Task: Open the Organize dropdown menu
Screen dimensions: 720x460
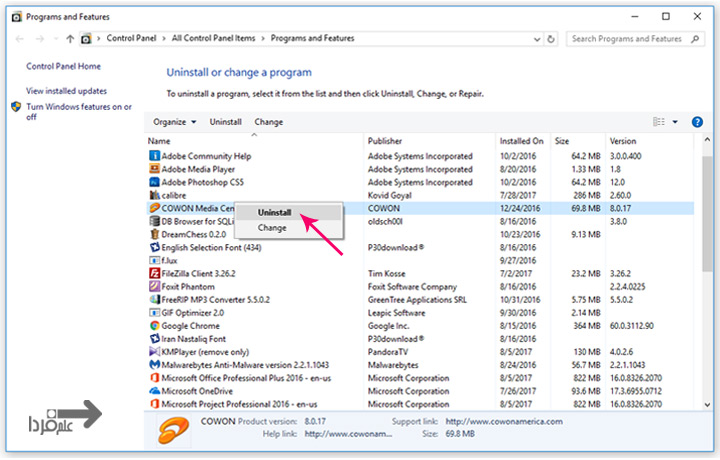Action: coord(174,122)
